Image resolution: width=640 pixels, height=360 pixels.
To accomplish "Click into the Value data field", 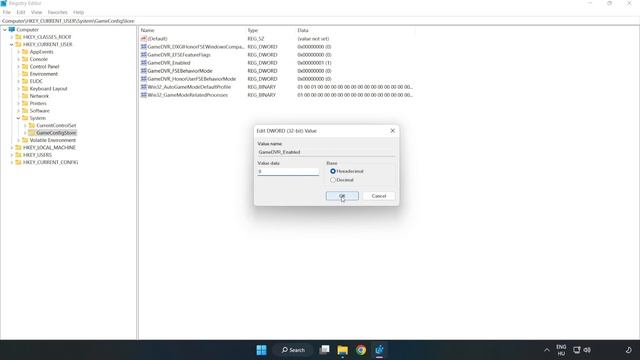I will (x=288, y=172).
